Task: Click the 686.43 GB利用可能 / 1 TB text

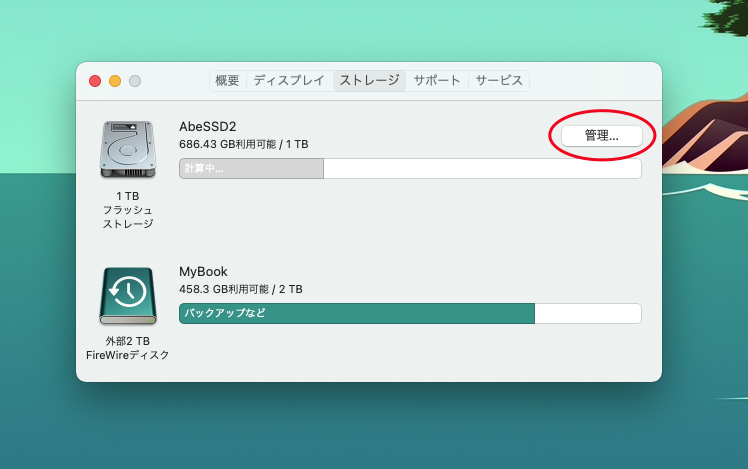Action: (244, 144)
